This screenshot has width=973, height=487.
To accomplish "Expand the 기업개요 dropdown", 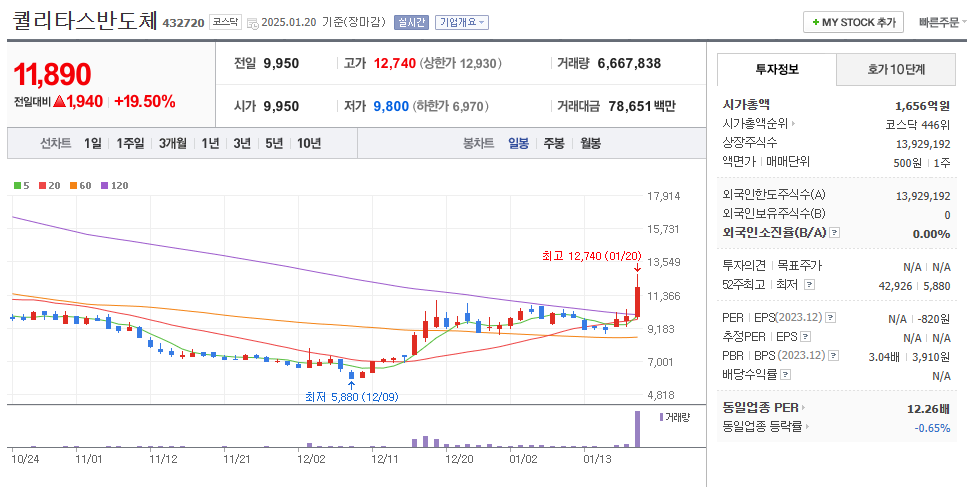I will tap(462, 22).
